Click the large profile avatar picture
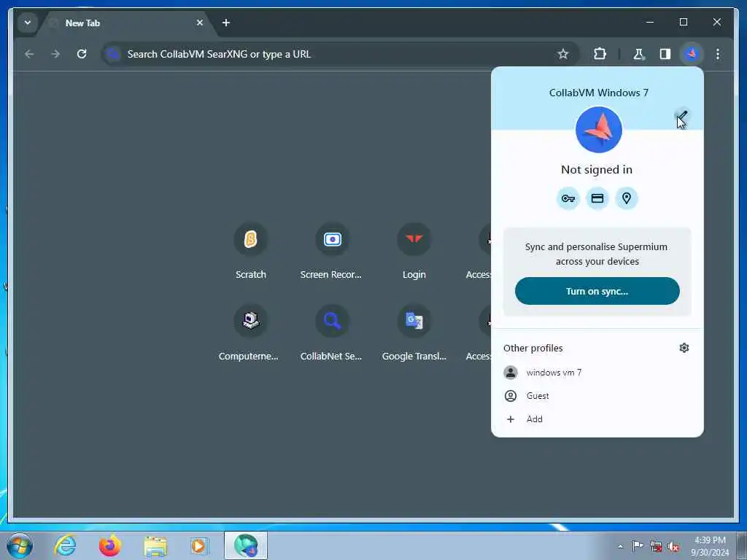 click(x=598, y=130)
